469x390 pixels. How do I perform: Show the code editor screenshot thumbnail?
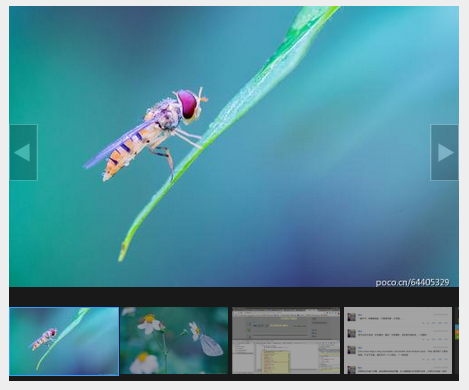pos(286,341)
